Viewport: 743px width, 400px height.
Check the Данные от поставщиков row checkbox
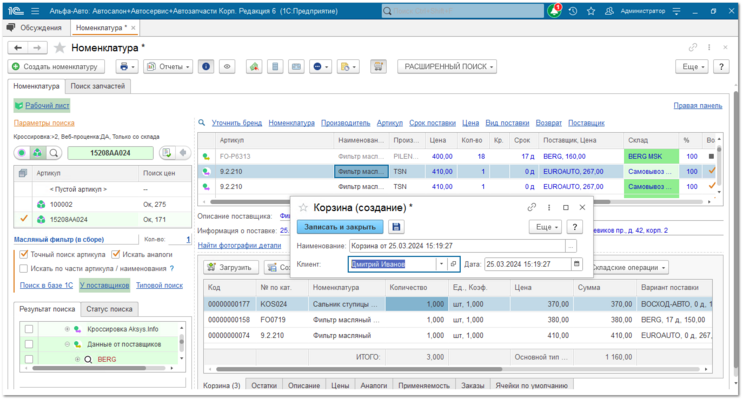pyautogui.click(x=29, y=344)
